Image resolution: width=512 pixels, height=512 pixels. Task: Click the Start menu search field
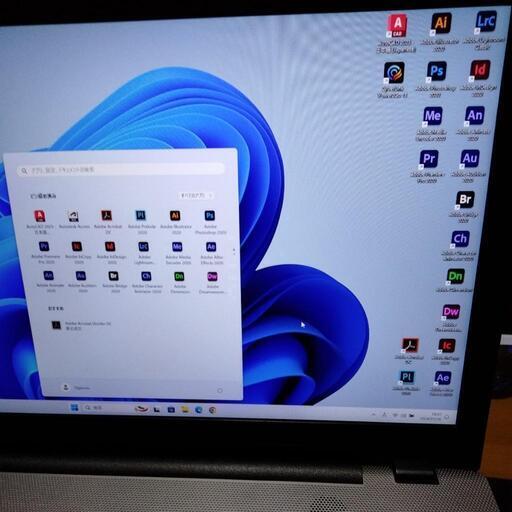point(121,170)
